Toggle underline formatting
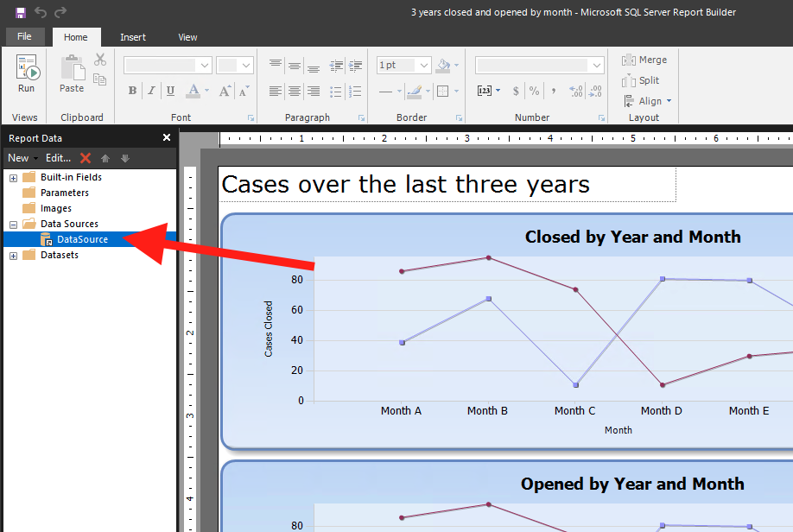The height and width of the screenshot is (532, 793). click(170, 91)
